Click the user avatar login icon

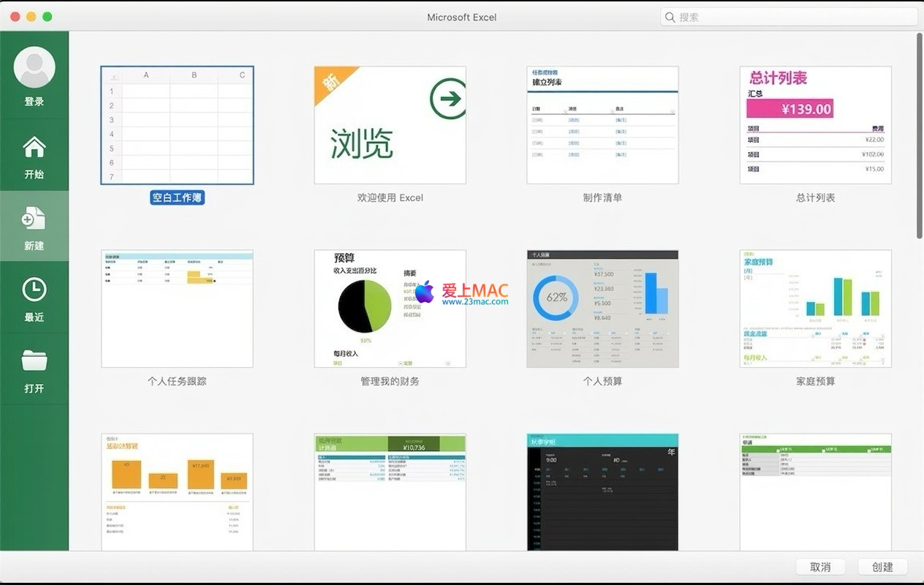pos(34,67)
